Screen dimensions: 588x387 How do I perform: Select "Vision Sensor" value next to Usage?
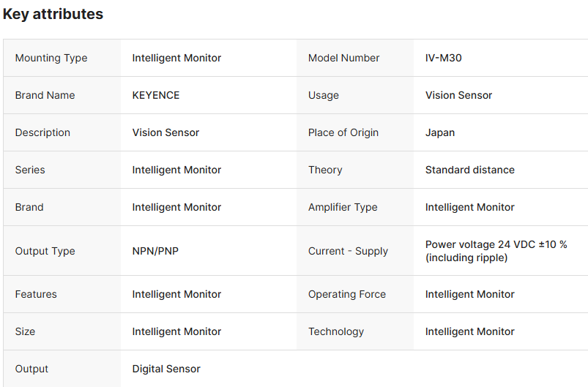pos(458,95)
